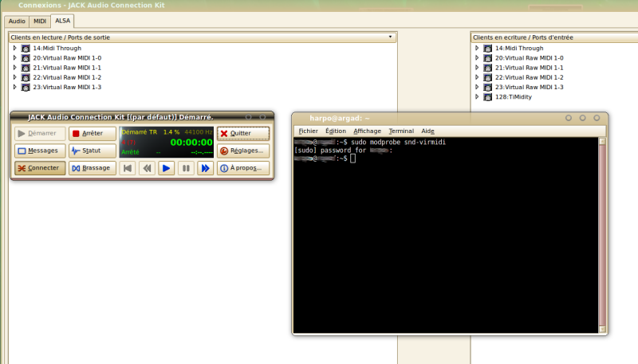Expand 23:Virtual Raw MIDI 1-3 in output ports
This screenshot has width=638, height=364.
click(14, 87)
